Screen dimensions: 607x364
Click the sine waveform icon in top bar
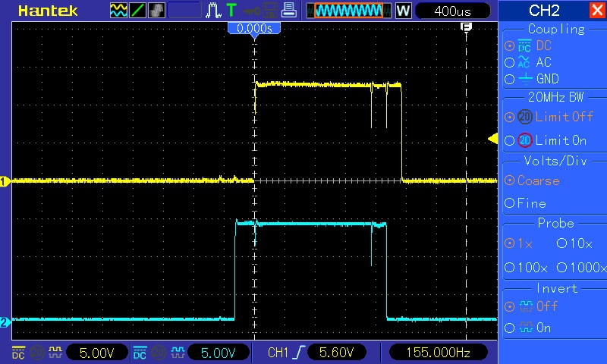pyautogui.click(x=118, y=11)
